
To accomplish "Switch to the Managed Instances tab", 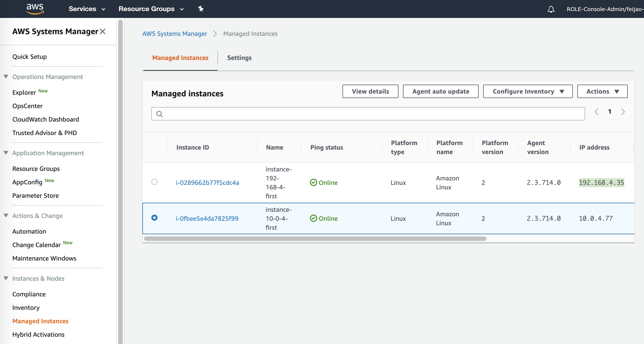I will pyautogui.click(x=180, y=58).
